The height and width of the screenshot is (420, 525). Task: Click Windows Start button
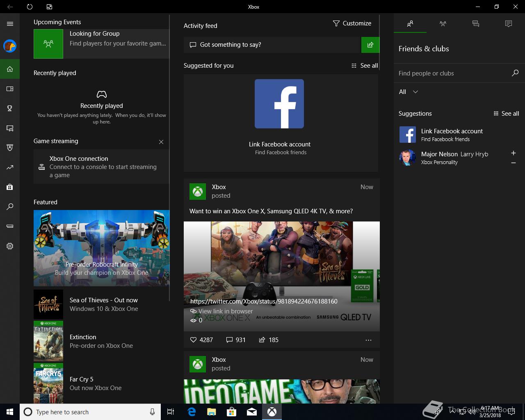tap(10, 412)
